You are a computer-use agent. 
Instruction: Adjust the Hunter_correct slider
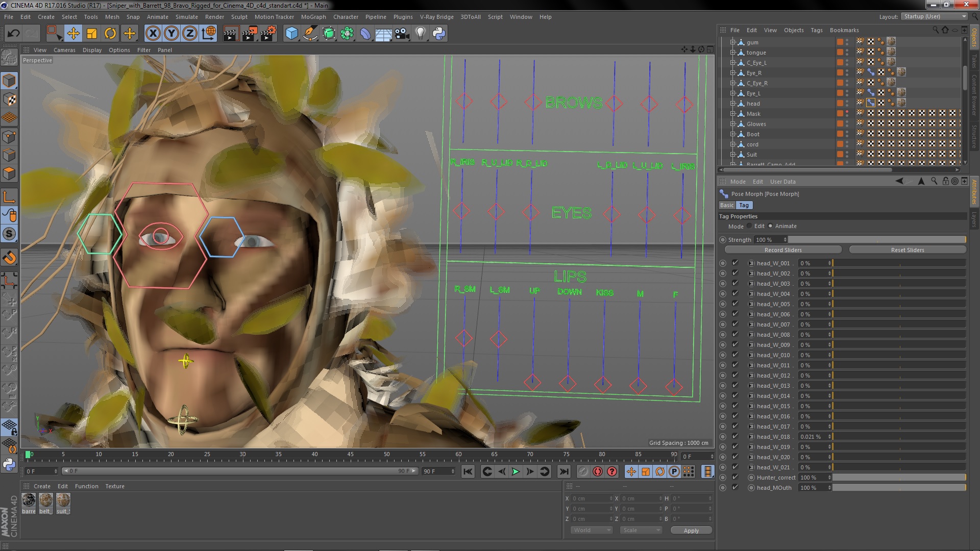(x=899, y=478)
